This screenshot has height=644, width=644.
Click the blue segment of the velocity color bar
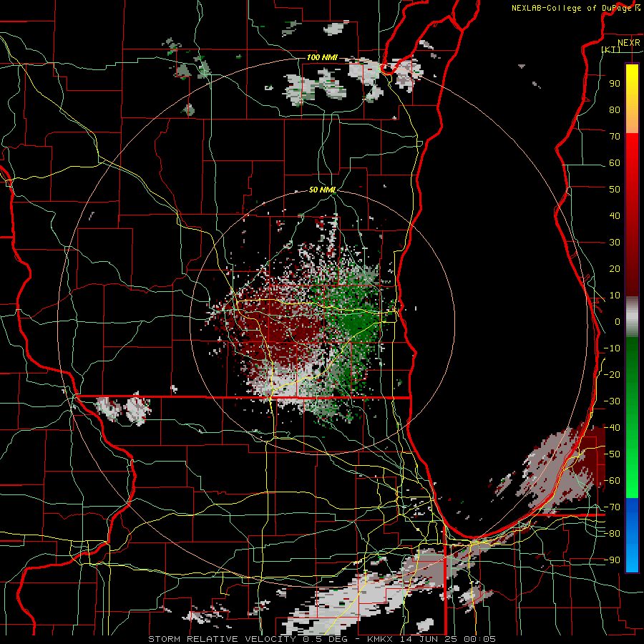pyautogui.click(x=632, y=535)
